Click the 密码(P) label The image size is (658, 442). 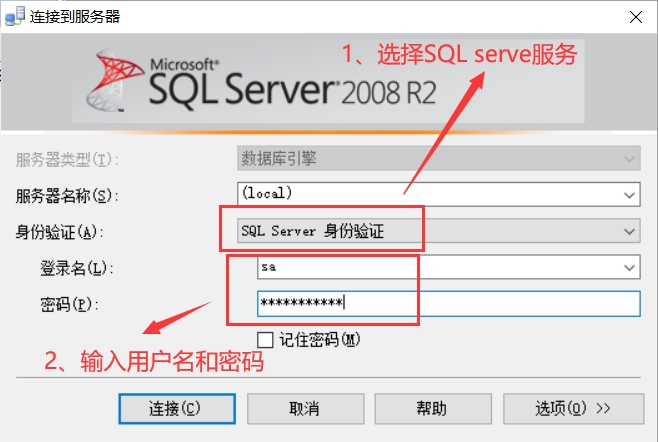69,305
